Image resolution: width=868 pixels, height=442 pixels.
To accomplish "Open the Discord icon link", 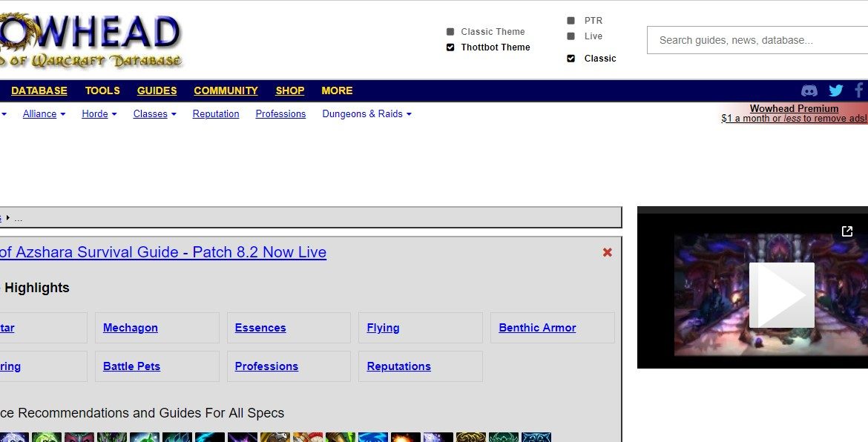I will [809, 90].
